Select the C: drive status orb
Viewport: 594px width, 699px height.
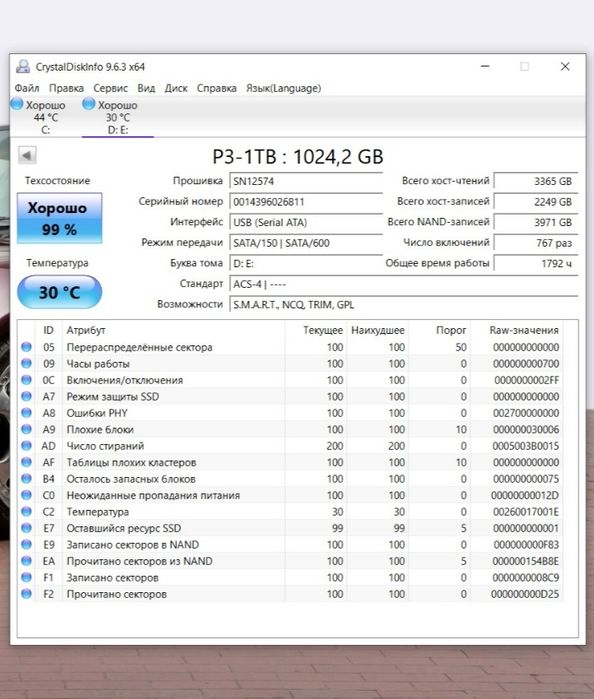(x=17, y=104)
